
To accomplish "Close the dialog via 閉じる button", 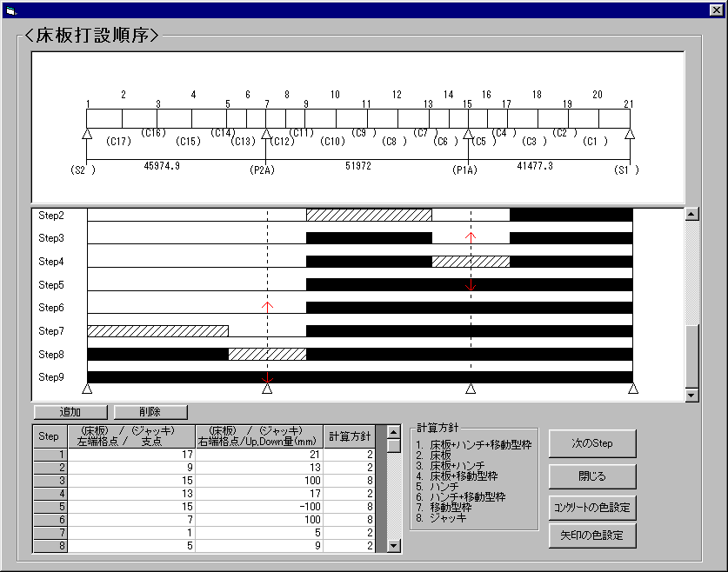I will click(x=592, y=476).
